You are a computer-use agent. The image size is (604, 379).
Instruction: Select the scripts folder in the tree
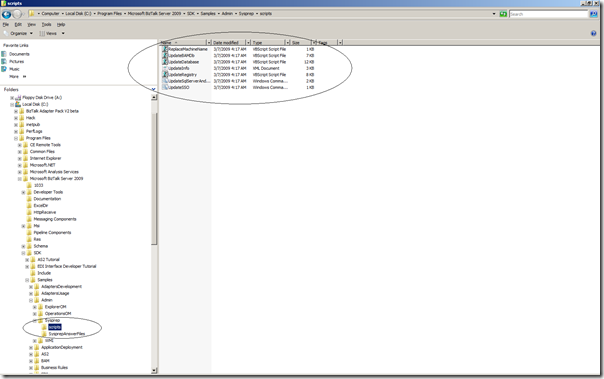[x=55, y=327]
